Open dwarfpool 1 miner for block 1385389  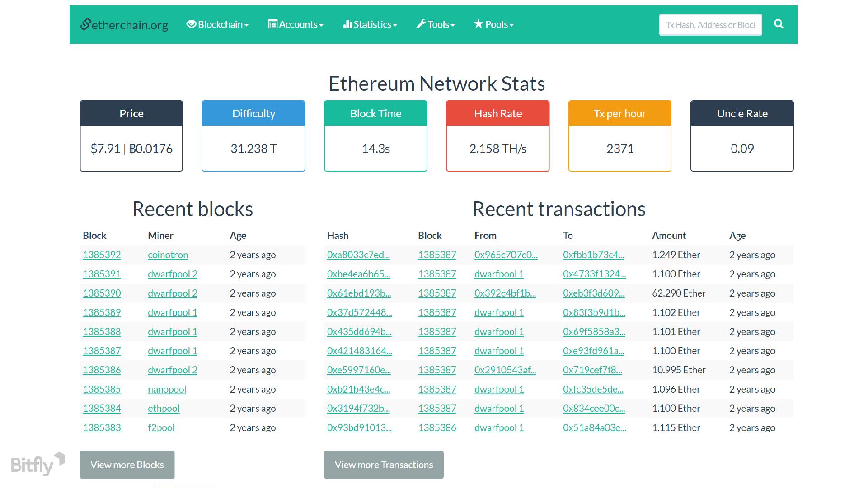(172, 312)
